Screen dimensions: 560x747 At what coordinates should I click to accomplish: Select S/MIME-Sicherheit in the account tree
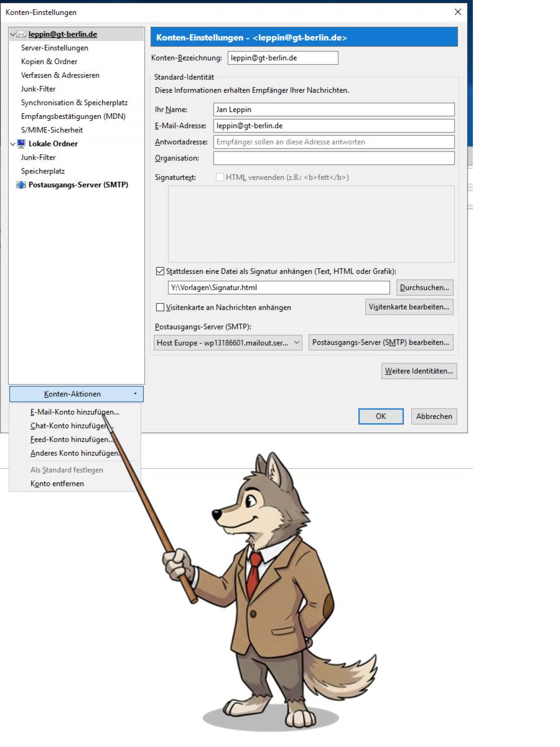[x=52, y=130]
